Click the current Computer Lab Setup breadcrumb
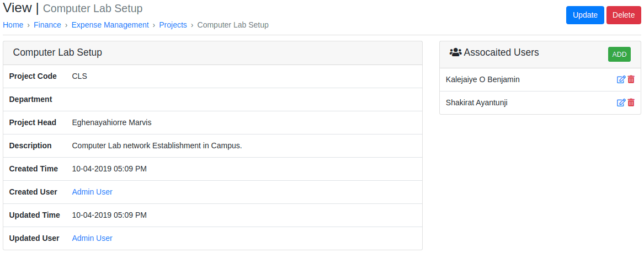 coord(233,25)
